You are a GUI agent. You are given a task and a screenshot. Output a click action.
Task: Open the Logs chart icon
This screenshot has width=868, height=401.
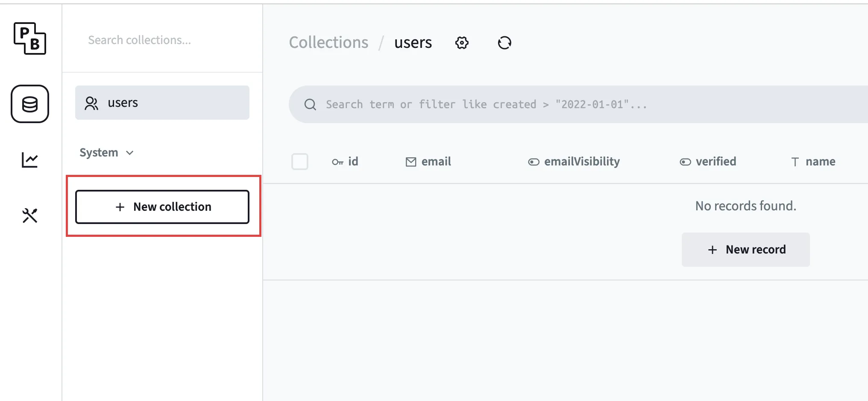pos(30,160)
